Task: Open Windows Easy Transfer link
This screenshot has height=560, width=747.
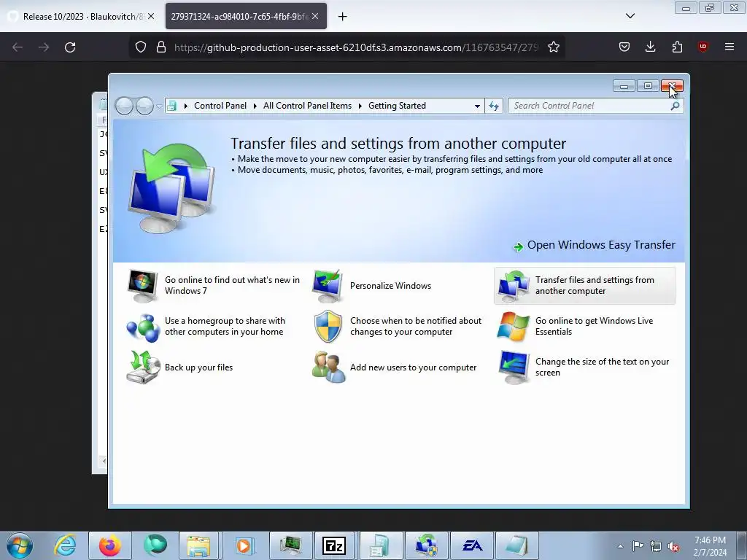Action: (x=595, y=245)
